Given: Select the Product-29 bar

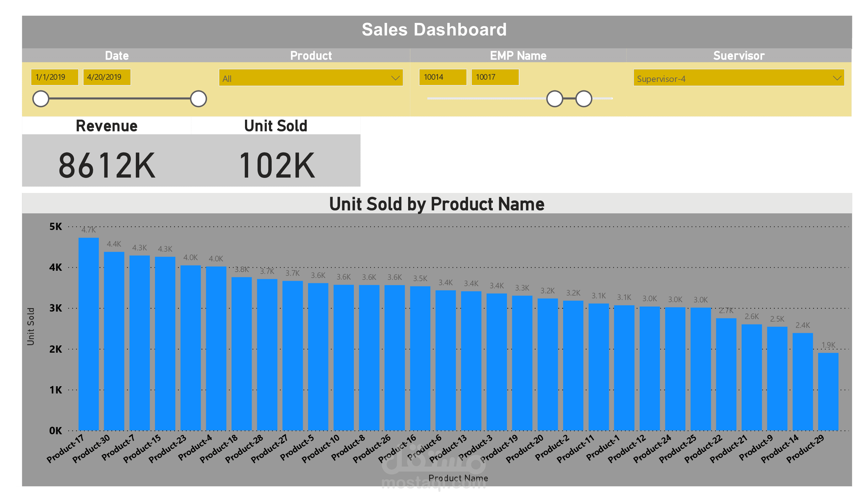Looking at the screenshot, I should click(x=828, y=391).
